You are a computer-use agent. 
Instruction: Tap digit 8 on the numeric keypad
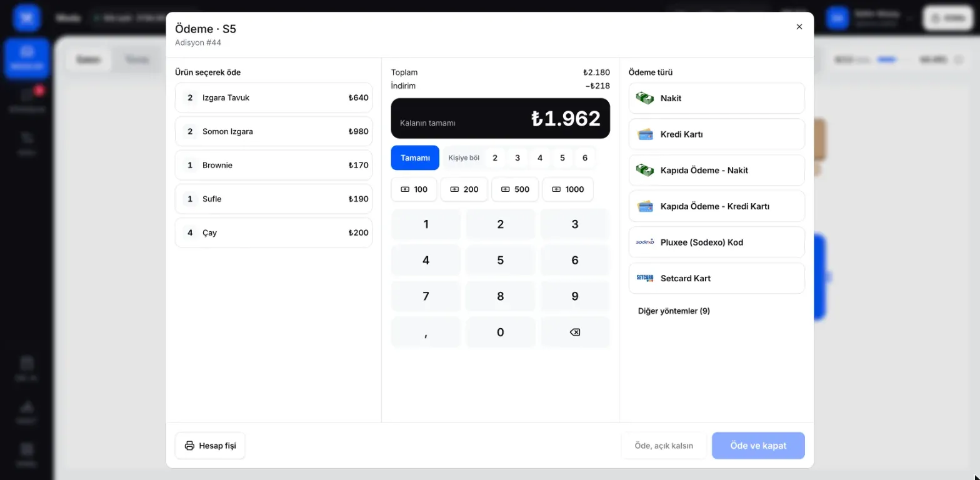tap(501, 296)
